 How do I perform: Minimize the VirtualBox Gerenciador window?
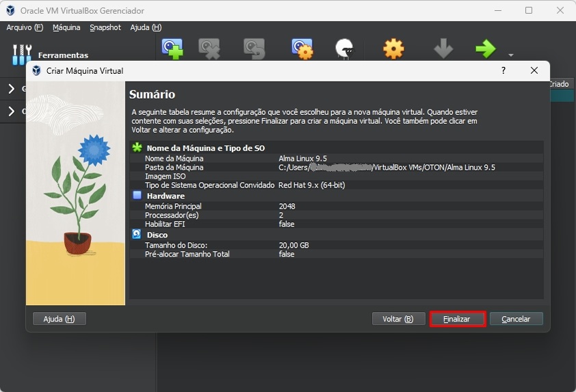click(498, 10)
